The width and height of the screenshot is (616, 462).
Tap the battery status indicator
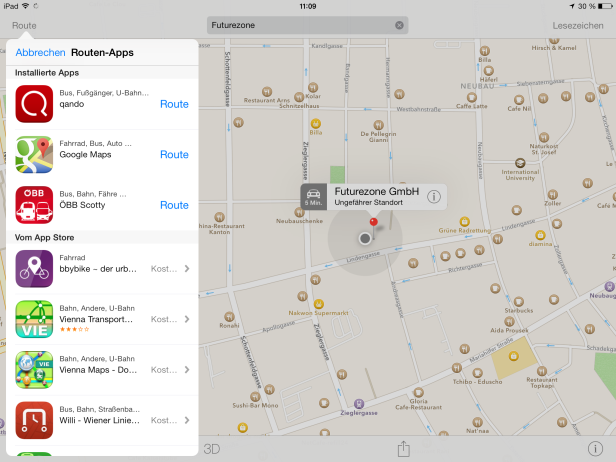605,6
